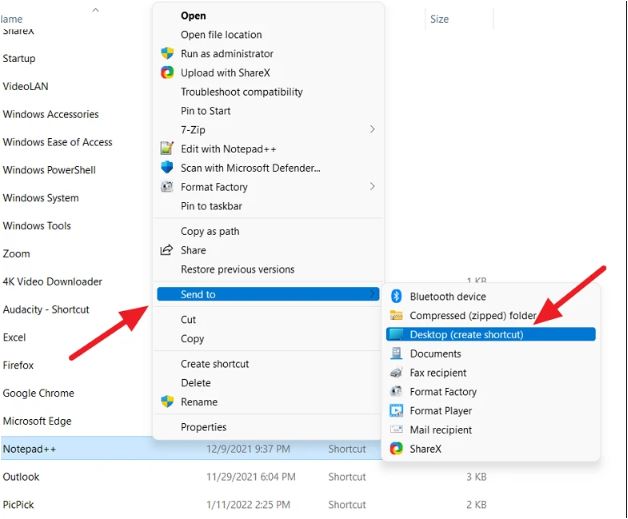Select Create shortcut menu entry
This screenshot has width=628, height=519.
click(215, 364)
